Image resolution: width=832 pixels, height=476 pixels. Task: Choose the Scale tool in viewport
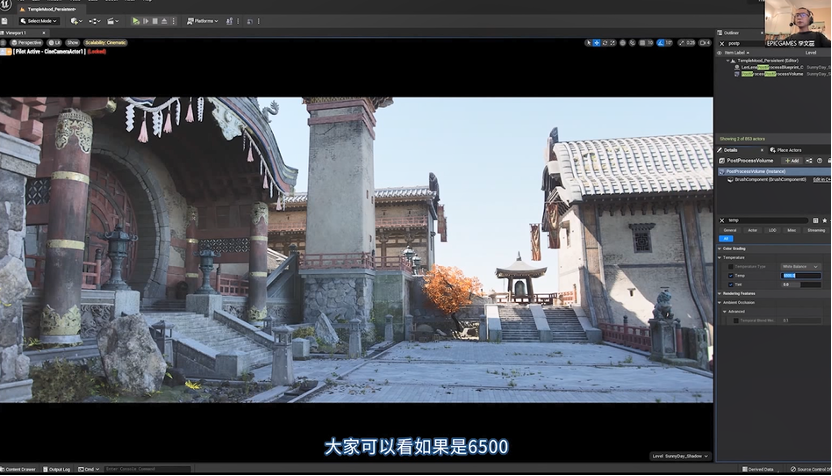point(613,42)
